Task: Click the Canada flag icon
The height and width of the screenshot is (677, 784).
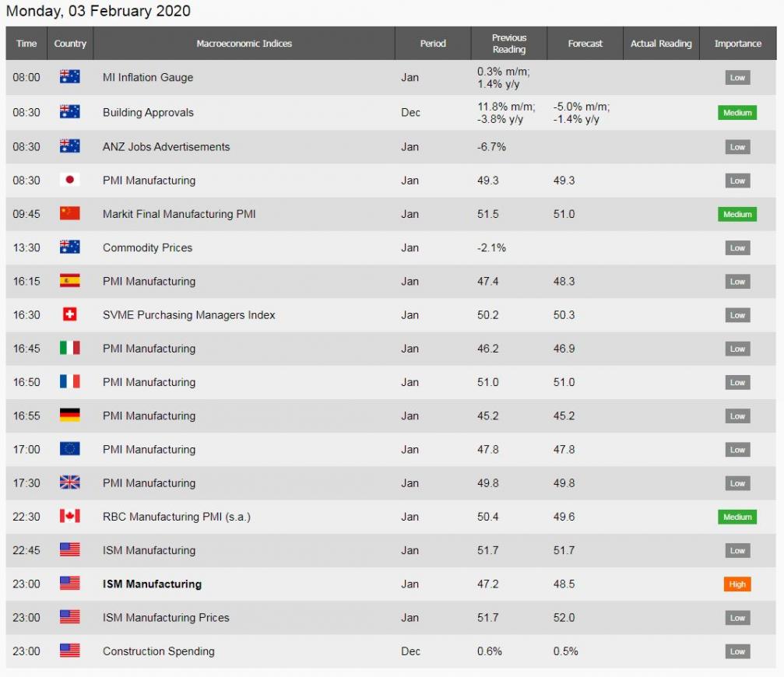Action: click(x=69, y=517)
